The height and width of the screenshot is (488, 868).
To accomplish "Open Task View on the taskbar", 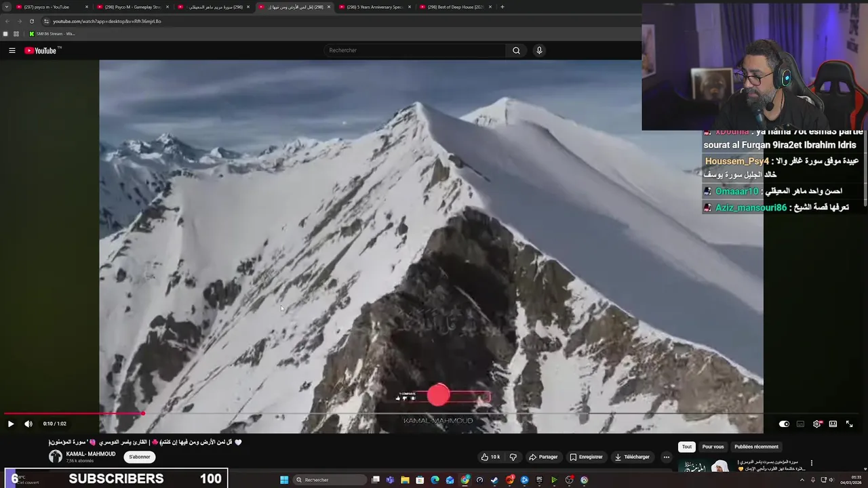I will pyautogui.click(x=375, y=480).
